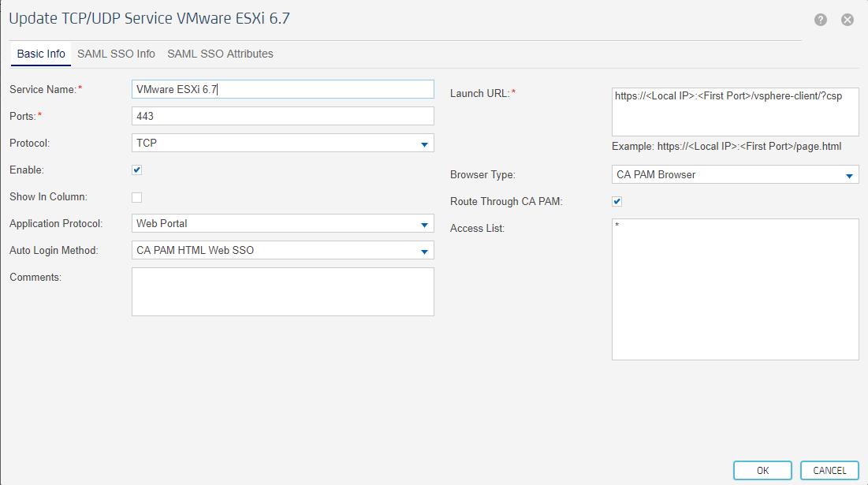Click the CANCEL button
Image resolution: width=868 pixels, height=485 pixels.
point(829,470)
